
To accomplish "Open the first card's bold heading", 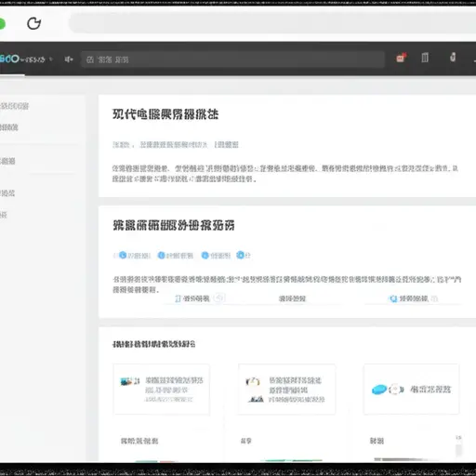I will point(165,114).
